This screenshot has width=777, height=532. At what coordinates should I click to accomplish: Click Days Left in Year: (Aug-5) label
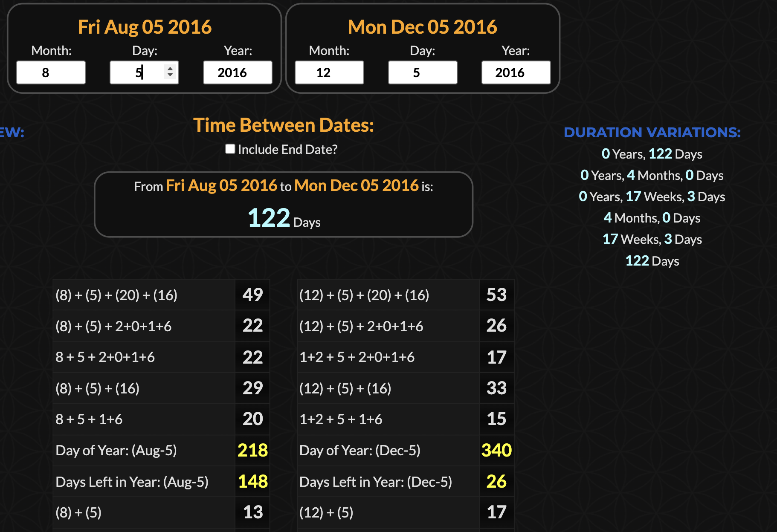coord(132,482)
